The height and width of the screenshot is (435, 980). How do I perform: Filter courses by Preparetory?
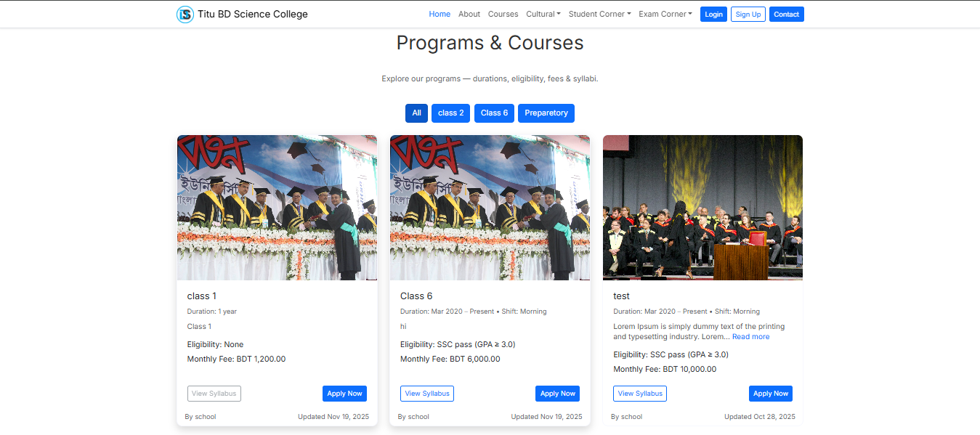click(x=546, y=113)
